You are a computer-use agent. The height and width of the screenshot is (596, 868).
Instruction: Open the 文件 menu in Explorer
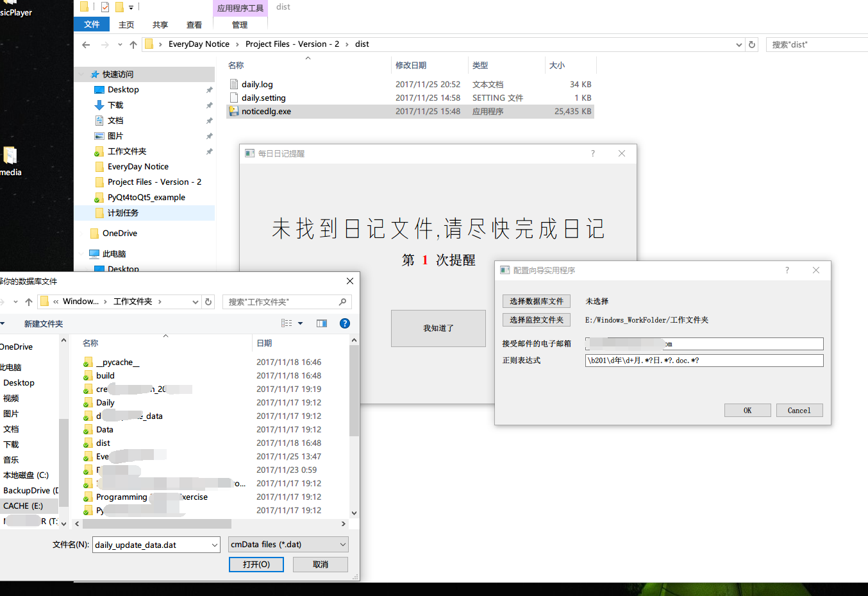pos(92,24)
